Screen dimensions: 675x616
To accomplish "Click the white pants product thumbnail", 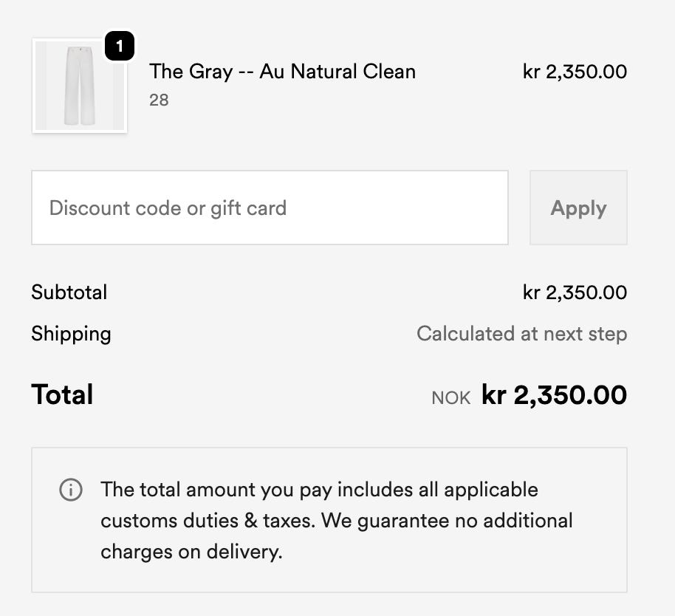I will pyautogui.click(x=80, y=86).
